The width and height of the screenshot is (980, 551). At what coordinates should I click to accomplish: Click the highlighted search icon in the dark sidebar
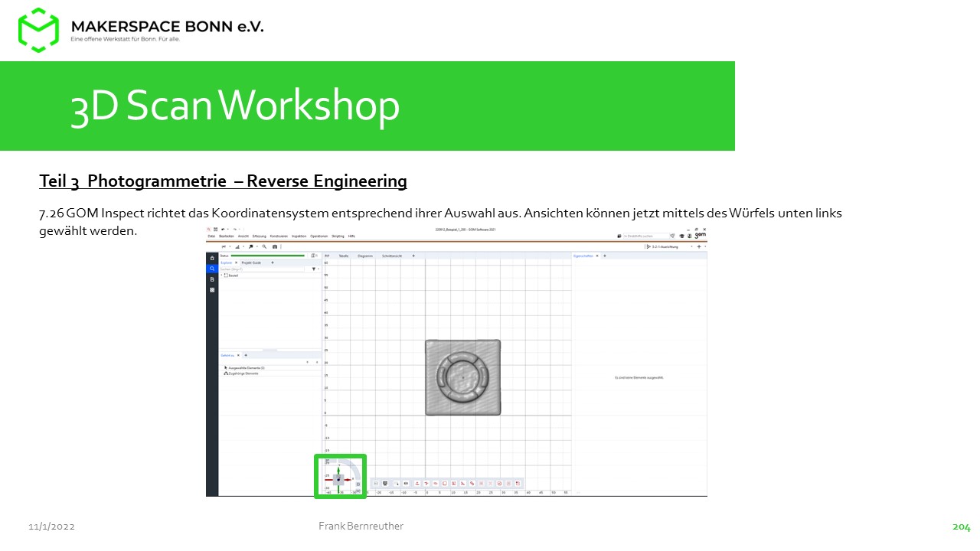pos(212,269)
